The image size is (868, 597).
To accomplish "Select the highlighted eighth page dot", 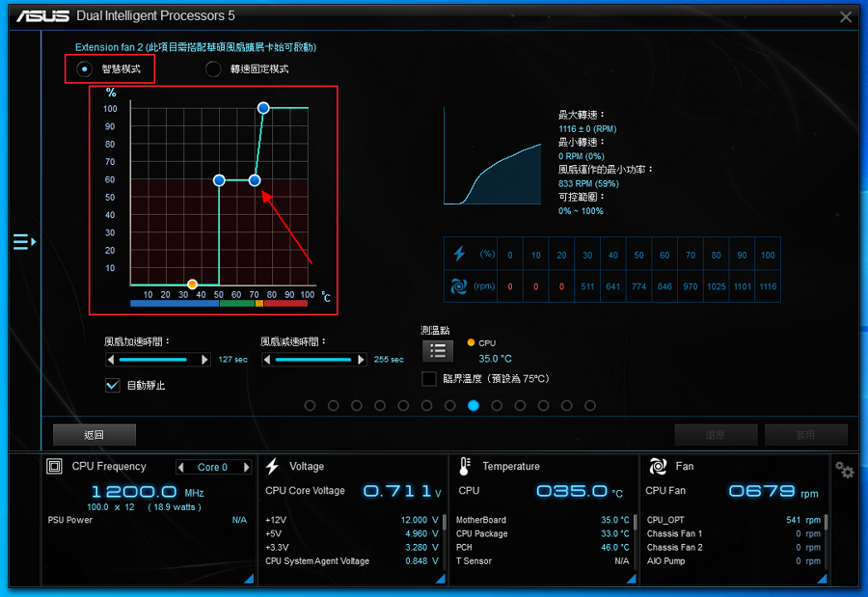I will pos(474,405).
